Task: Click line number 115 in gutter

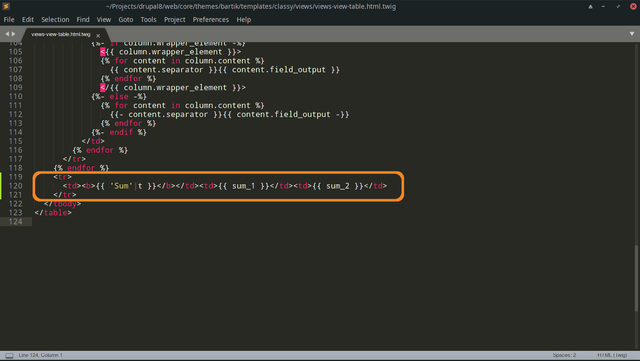Action: [16, 141]
